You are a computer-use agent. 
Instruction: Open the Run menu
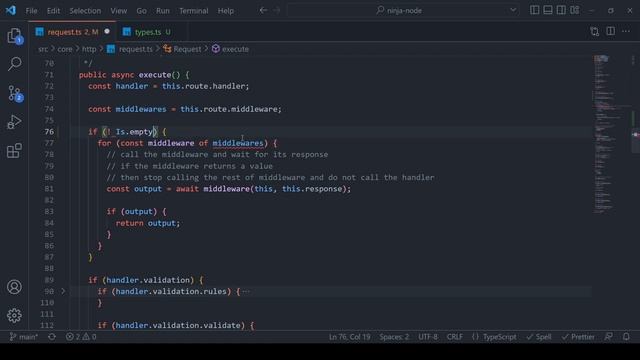click(162, 11)
